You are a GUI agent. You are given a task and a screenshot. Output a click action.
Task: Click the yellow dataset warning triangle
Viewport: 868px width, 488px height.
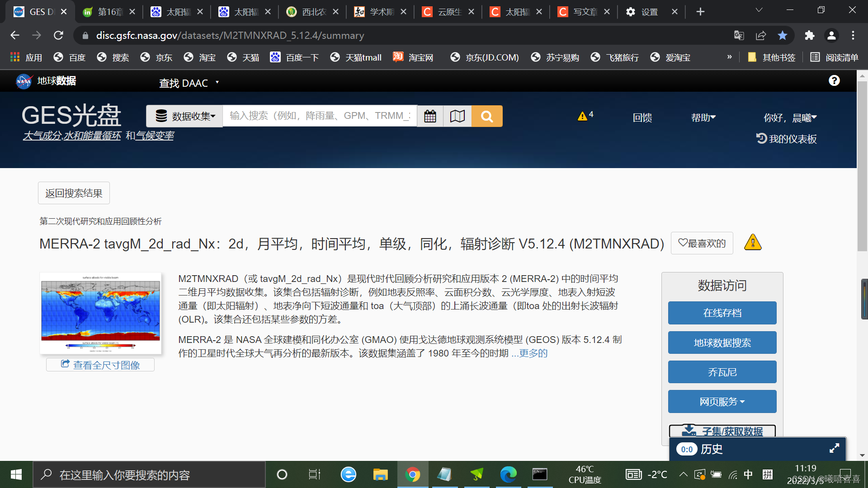tap(753, 243)
